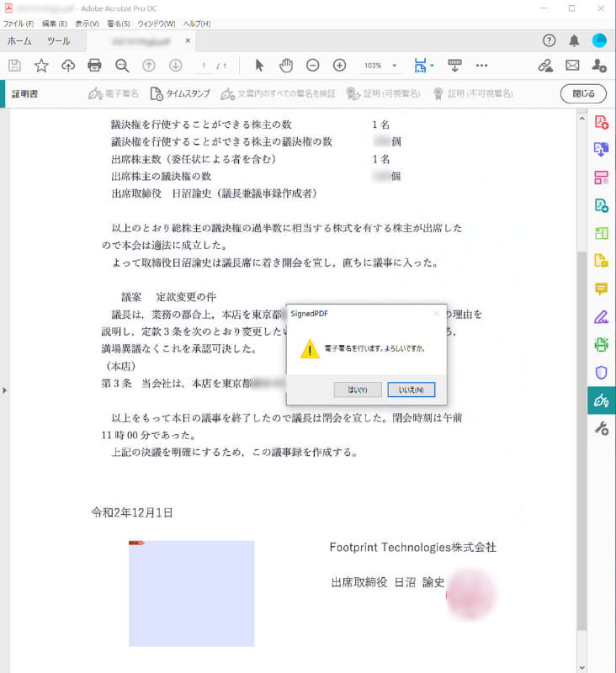Click the 103% zoom value field
The width and height of the screenshot is (616, 673).
point(373,66)
